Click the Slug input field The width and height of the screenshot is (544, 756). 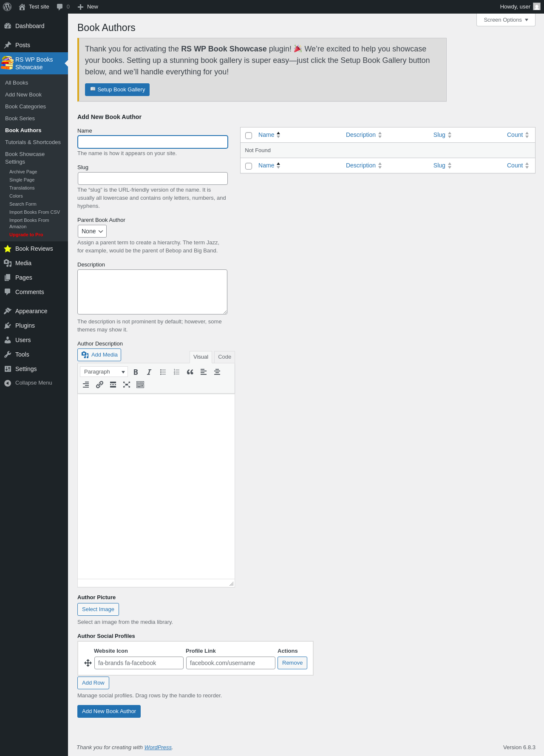[153, 178]
